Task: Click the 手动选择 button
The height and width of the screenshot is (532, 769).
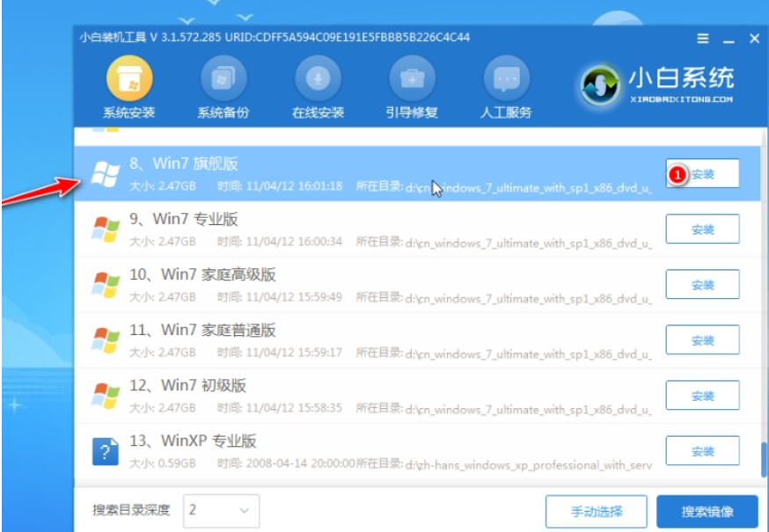Action: coord(597,511)
